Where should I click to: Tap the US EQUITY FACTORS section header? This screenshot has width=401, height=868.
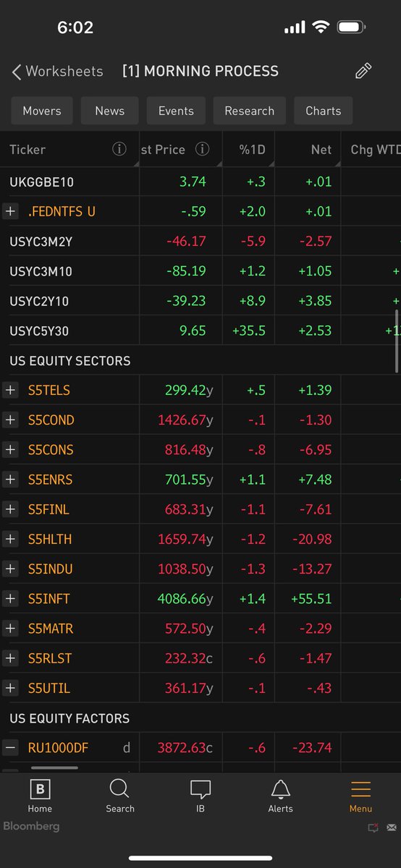pyautogui.click(x=69, y=718)
